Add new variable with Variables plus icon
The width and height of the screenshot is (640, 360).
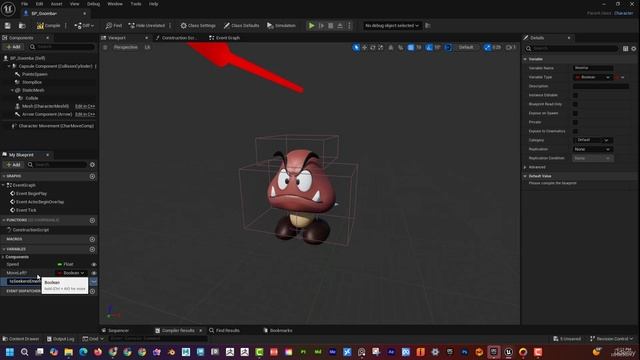(x=92, y=249)
